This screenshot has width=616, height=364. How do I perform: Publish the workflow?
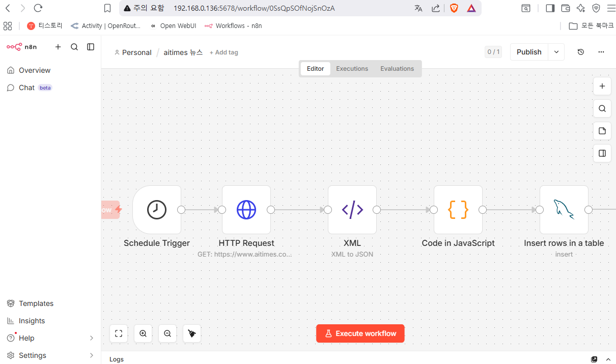[x=529, y=52]
